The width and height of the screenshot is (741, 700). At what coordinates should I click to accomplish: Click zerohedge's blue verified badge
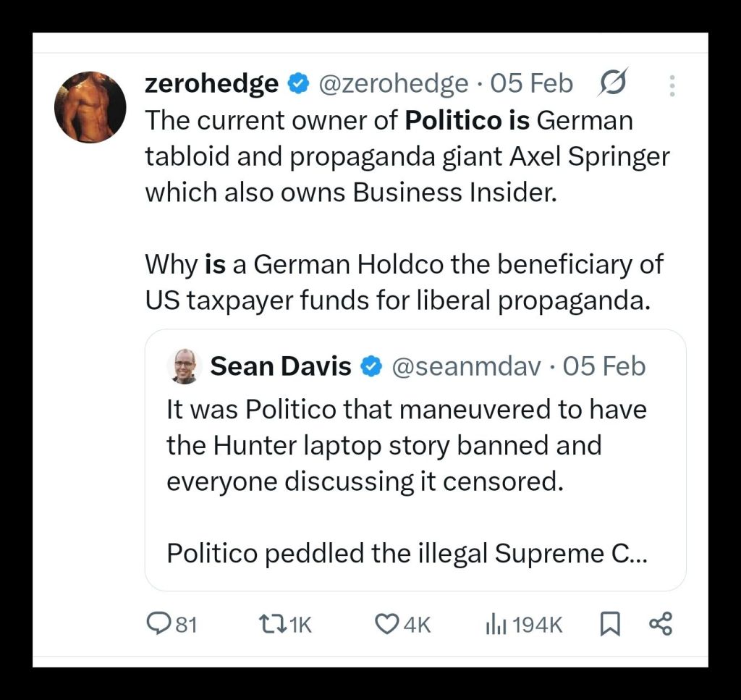[298, 84]
